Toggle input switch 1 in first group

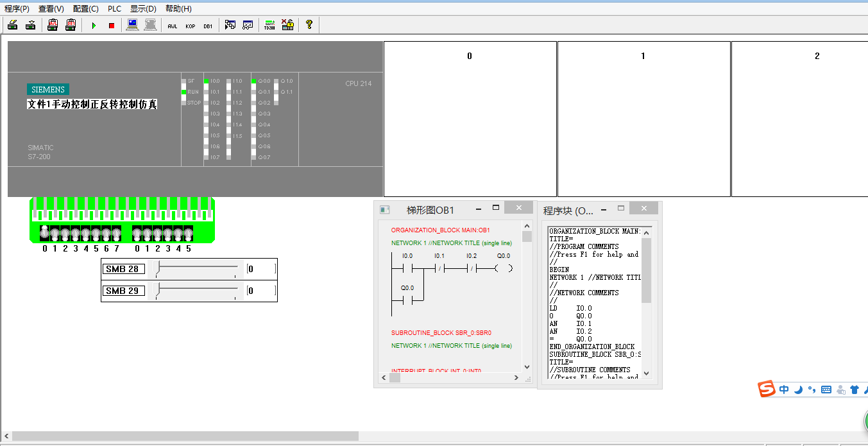pyautogui.click(x=55, y=233)
